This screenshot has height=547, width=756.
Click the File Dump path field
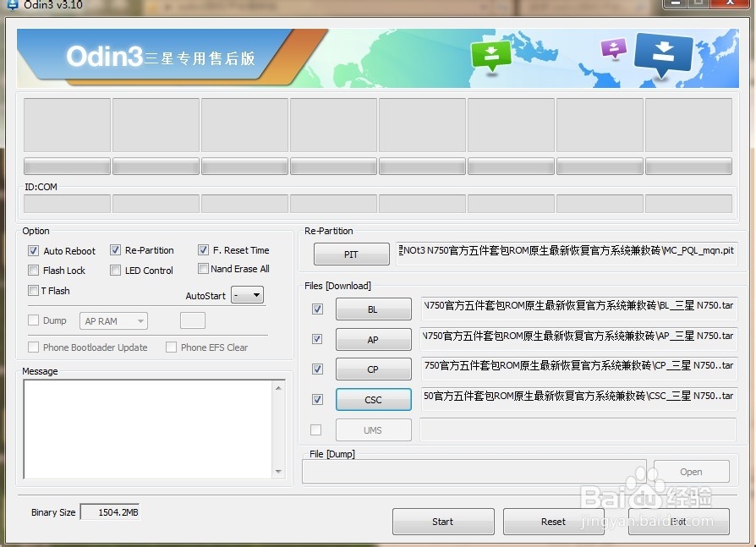tap(474, 472)
